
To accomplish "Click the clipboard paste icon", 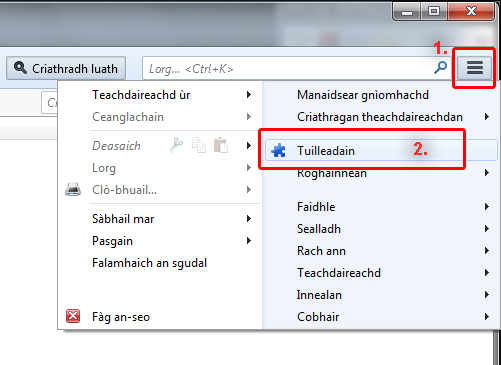I will [x=221, y=145].
